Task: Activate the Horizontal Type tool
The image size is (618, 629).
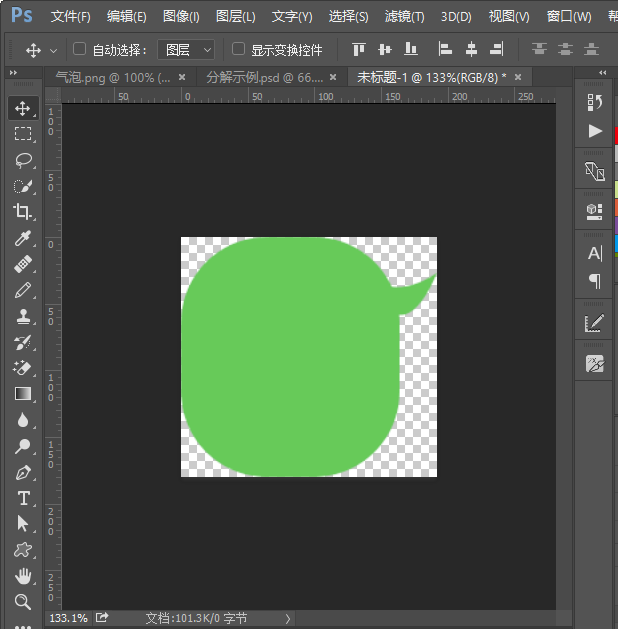Action: [24, 499]
